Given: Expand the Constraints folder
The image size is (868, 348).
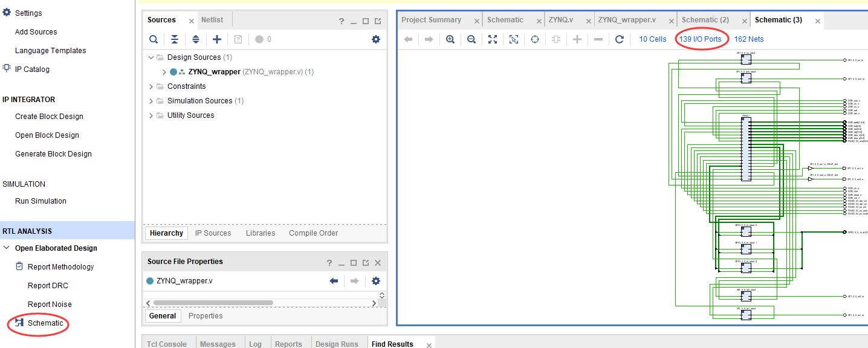Looking at the screenshot, I should pyautogui.click(x=151, y=86).
